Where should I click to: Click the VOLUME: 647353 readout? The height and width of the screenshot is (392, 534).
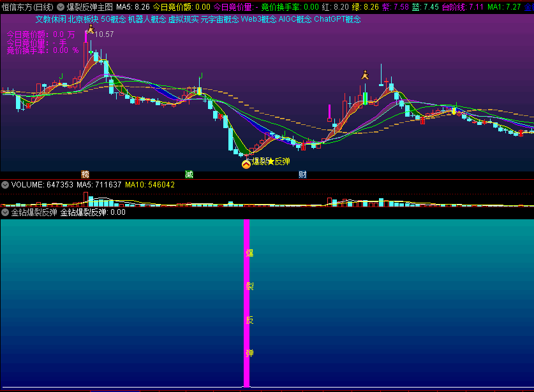[42, 185]
